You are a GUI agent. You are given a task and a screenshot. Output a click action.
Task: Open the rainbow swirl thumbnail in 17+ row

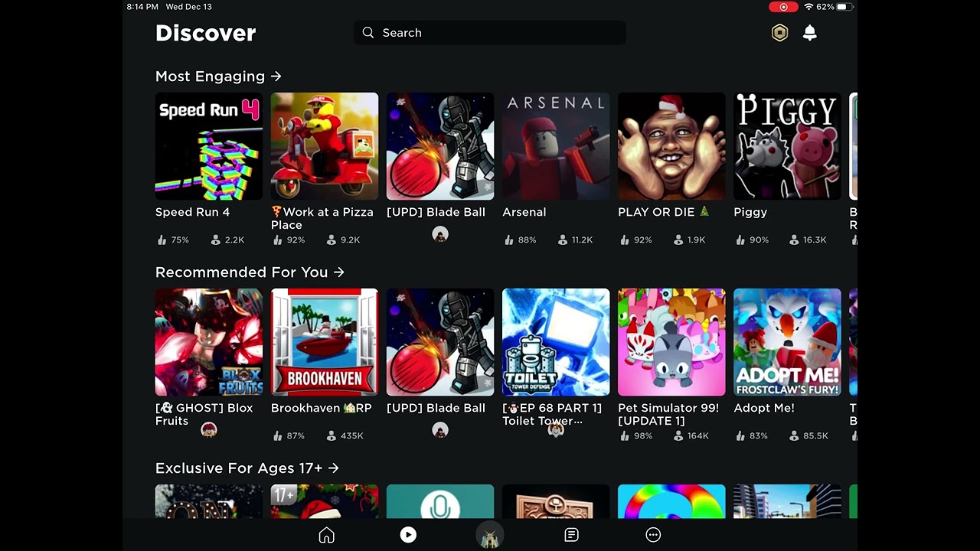coord(671,501)
